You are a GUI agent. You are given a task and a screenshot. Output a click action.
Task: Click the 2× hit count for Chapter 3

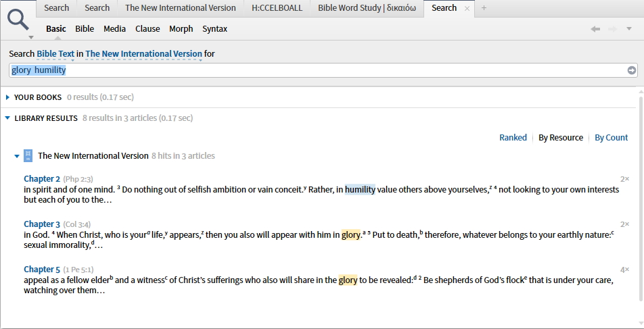pos(624,224)
